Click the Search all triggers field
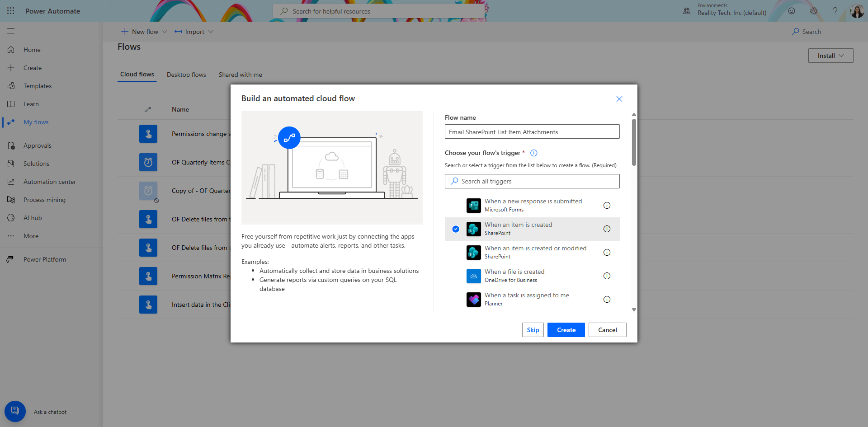This screenshot has height=427, width=868. 532,181
